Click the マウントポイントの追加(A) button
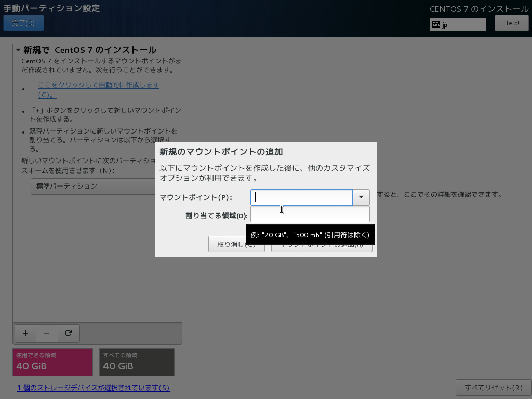The width and height of the screenshot is (532, 399). point(322,244)
